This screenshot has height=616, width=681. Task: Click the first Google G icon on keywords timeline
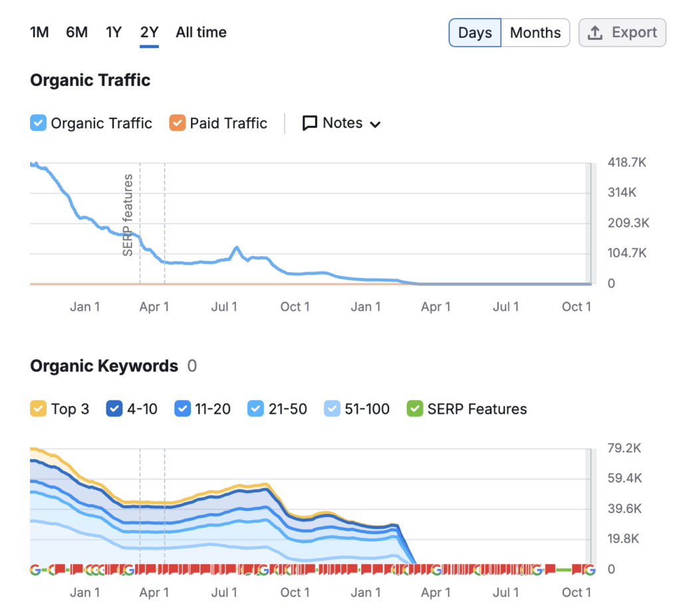pos(35,569)
